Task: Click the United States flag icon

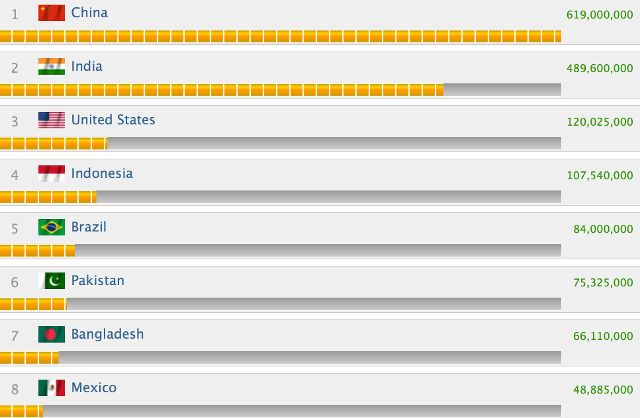Action: pos(51,120)
